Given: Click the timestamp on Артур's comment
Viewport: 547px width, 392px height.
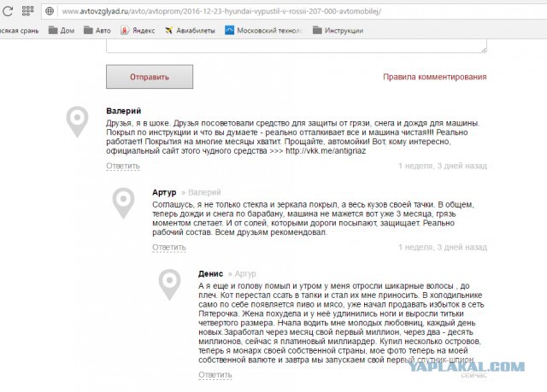Looking at the screenshot, I should pyautogui.click(x=443, y=248).
